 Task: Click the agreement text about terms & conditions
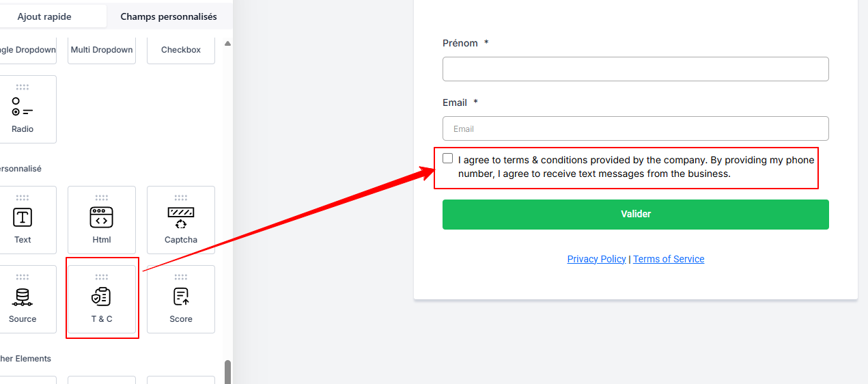pyautogui.click(x=635, y=167)
